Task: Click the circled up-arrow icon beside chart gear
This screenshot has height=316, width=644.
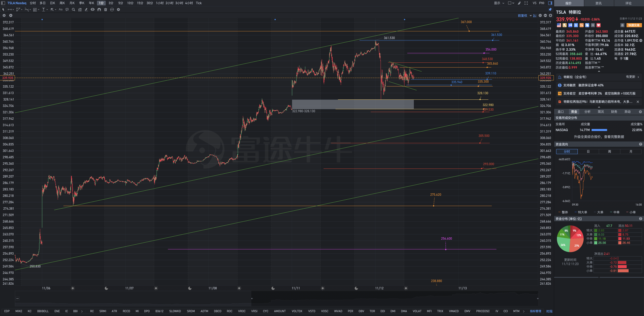Action: pyautogui.click(x=11, y=15)
